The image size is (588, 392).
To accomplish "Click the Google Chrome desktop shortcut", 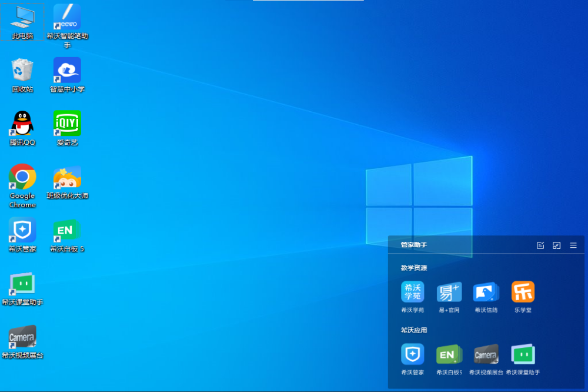I will (22, 186).
